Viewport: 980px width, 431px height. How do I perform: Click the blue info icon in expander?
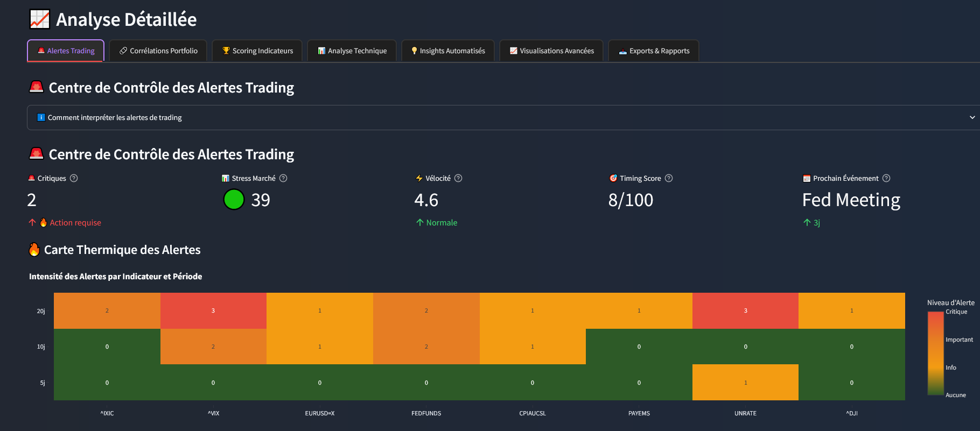(x=41, y=117)
